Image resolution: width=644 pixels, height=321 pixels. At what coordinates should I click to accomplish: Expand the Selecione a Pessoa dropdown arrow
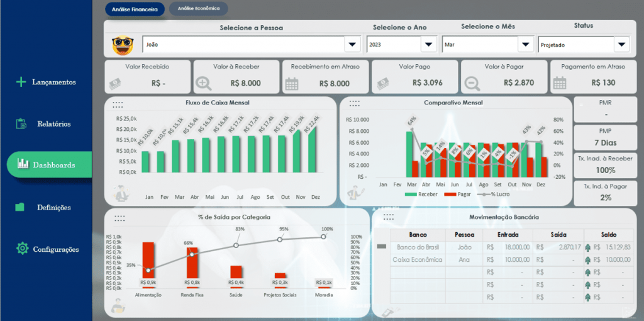[352, 45]
